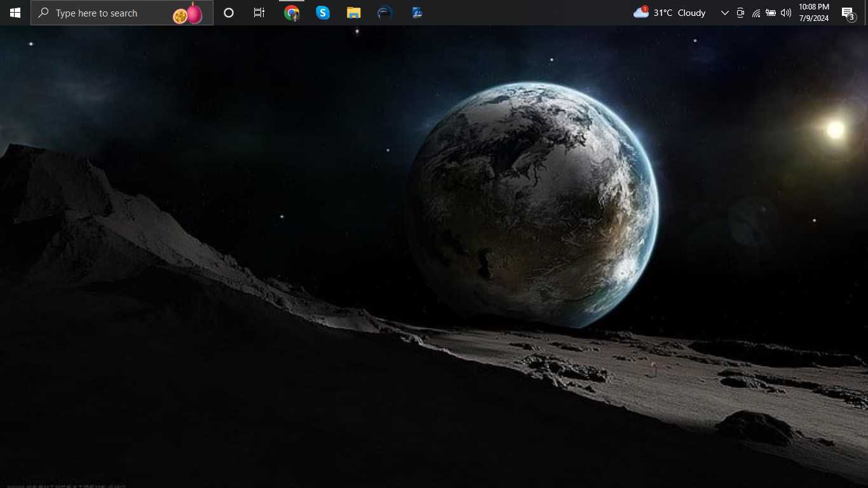Viewport: 868px width, 488px height.
Task: Open the passion fruit search highlight
Action: coord(188,13)
